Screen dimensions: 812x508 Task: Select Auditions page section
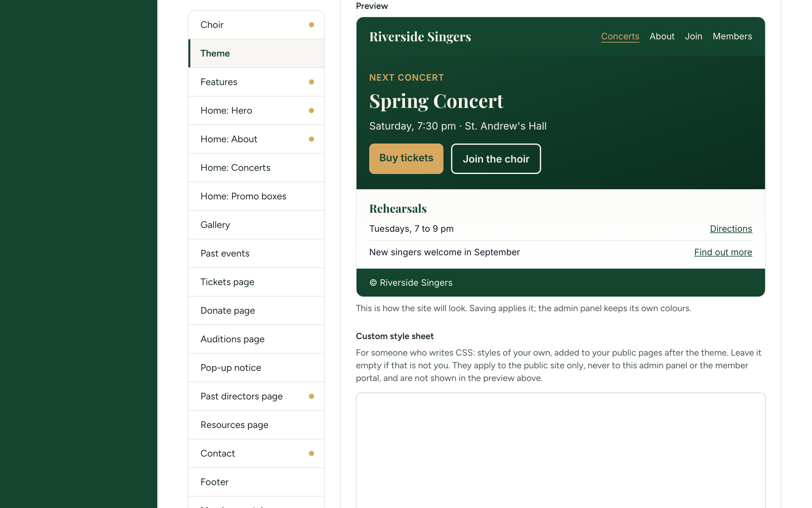256,339
